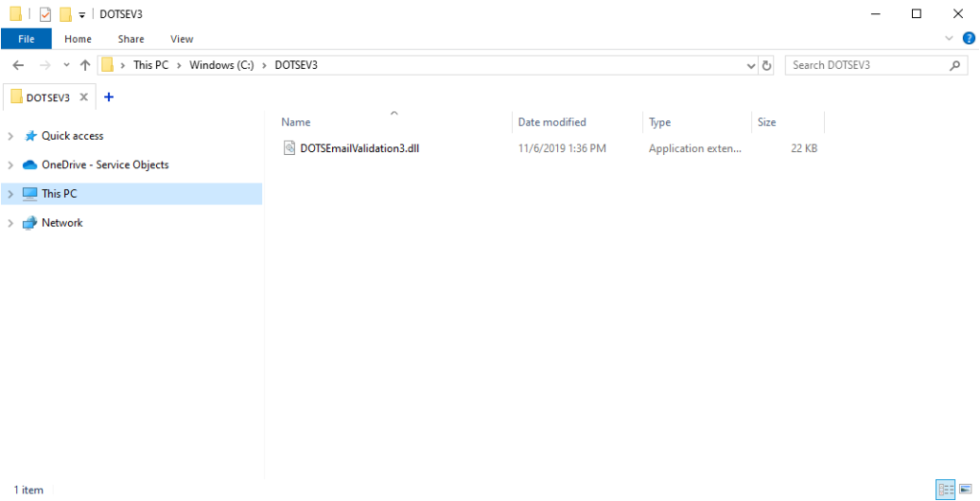The image size is (980, 501).
Task: Maximize the DOTSEV3 window
Action: pos(916,13)
